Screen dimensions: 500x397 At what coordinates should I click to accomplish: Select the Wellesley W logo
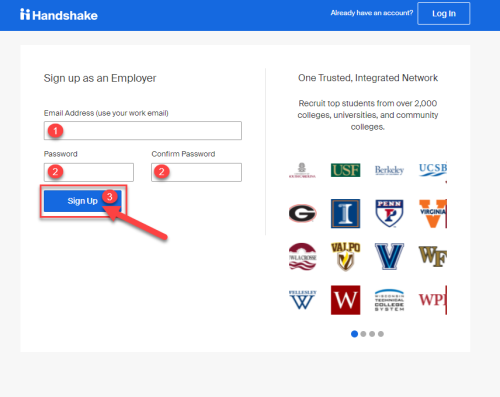pyautogui.click(x=302, y=300)
